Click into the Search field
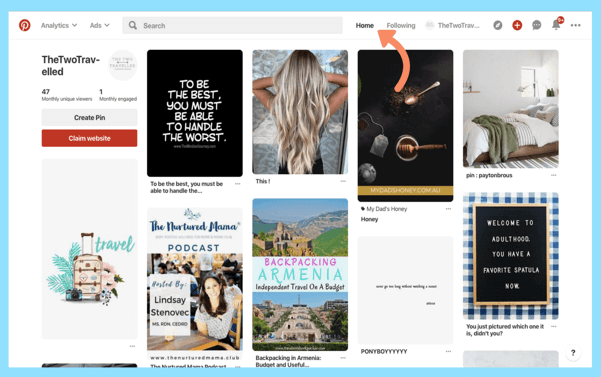The width and height of the screenshot is (601, 377). click(x=232, y=25)
